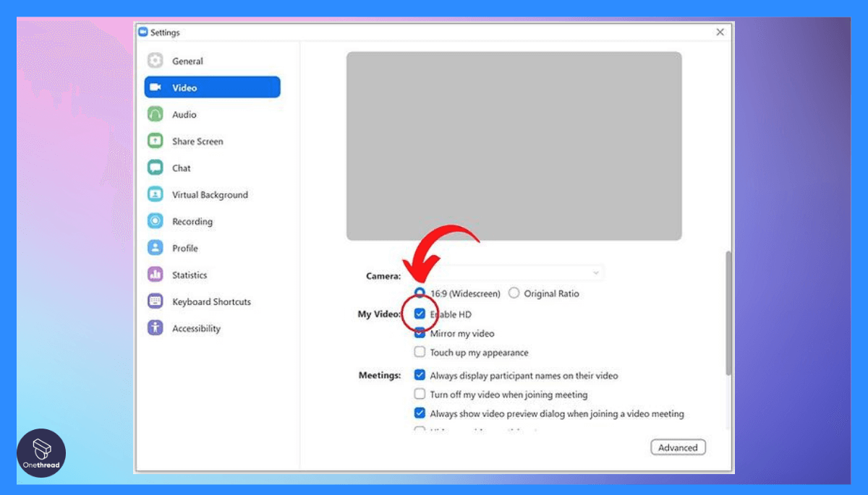Open the Audio settings via headphones icon
The width and height of the screenshot is (868, 495).
click(x=155, y=114)
